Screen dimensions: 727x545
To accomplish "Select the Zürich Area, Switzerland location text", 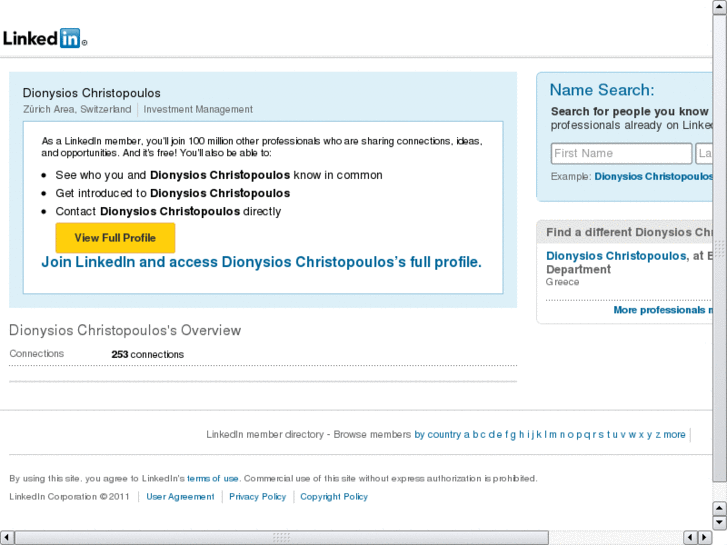I will coord(77,109).
